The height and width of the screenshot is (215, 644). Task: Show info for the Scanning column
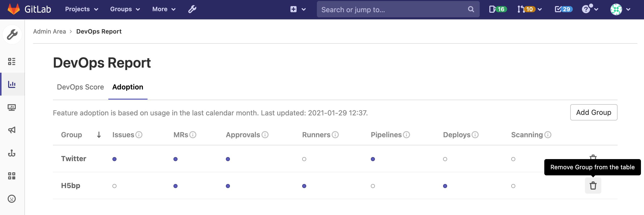pos(548,135)
